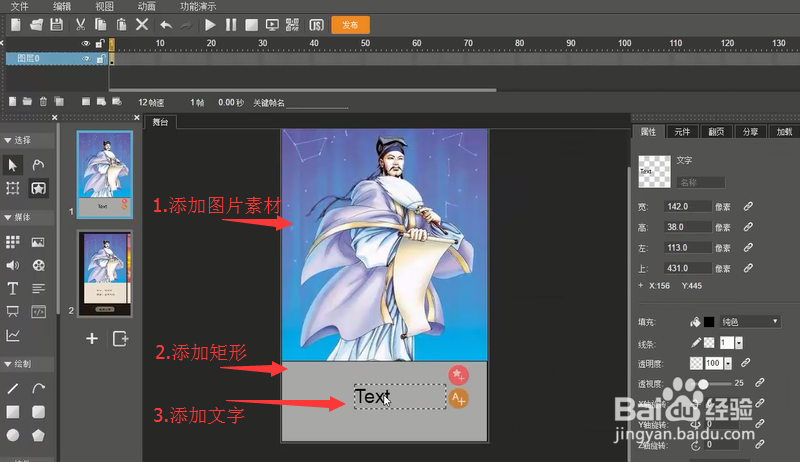Select the rectangle drawing tool

13,412
